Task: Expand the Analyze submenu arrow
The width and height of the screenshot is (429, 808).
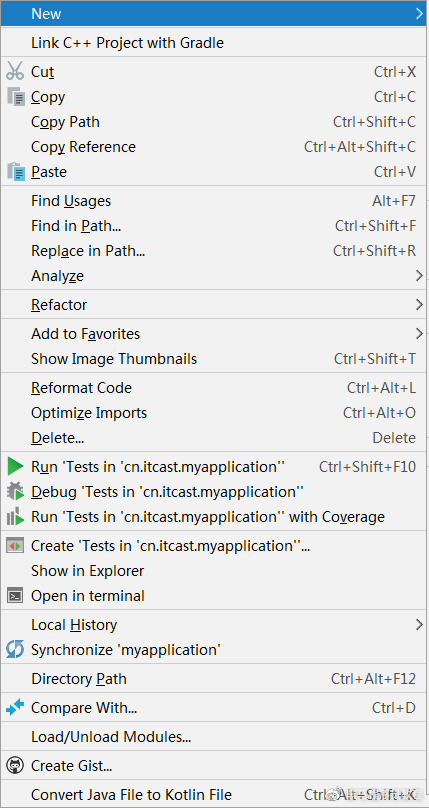Action: pos(419,276)
